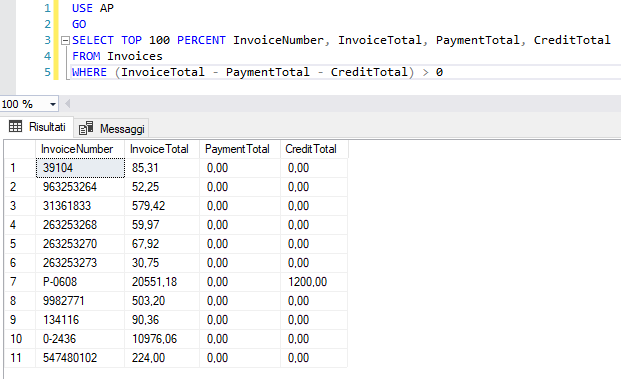Select the CreditTotal column header

(x=314, y=149)
